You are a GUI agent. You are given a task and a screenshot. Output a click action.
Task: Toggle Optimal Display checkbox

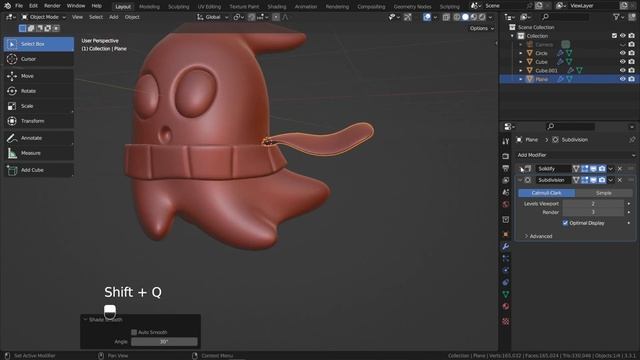tap(565, 223)
